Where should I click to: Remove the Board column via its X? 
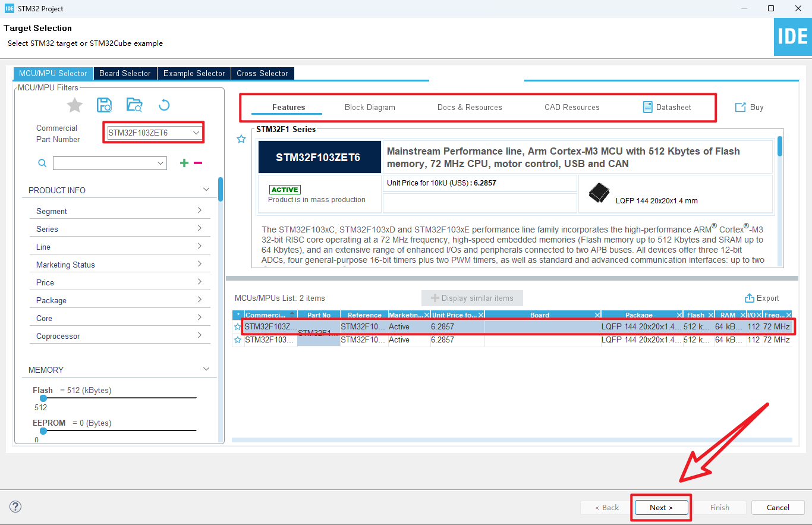(597, 315)
